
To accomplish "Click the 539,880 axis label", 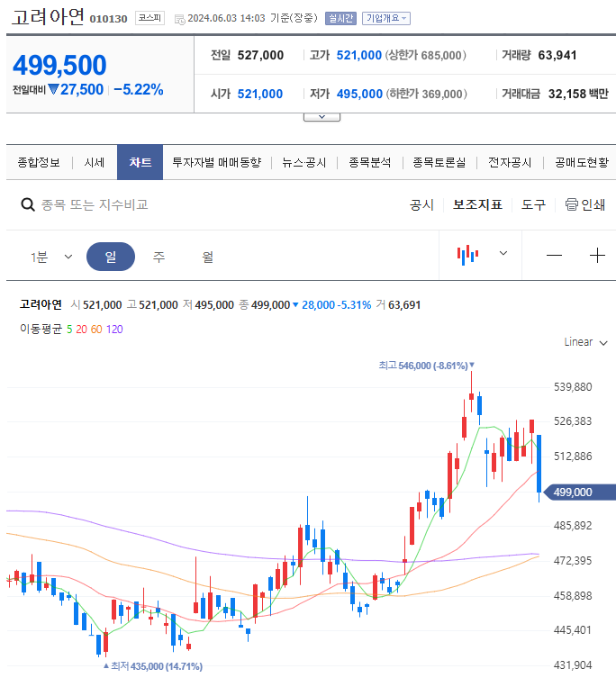I will pos(573,387).
